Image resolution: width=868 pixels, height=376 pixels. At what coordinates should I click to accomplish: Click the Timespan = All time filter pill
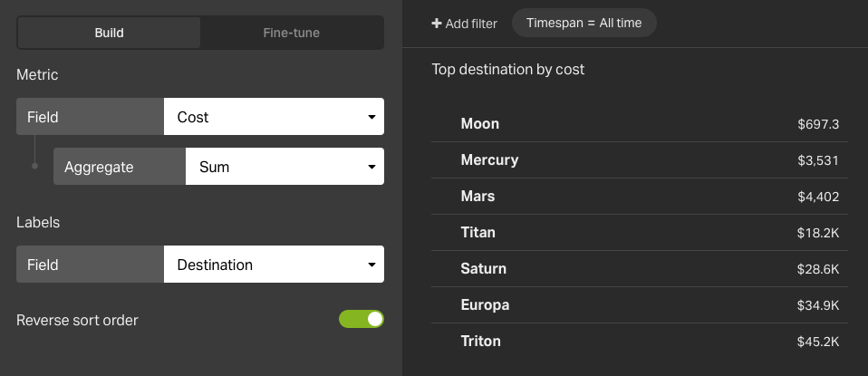[584, 23]
